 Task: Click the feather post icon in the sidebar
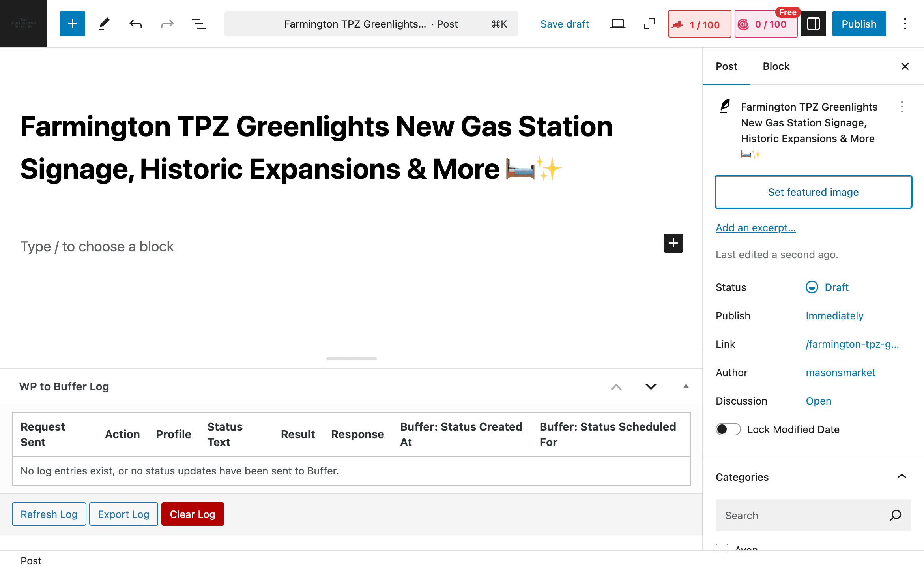[x=725, y=106]
